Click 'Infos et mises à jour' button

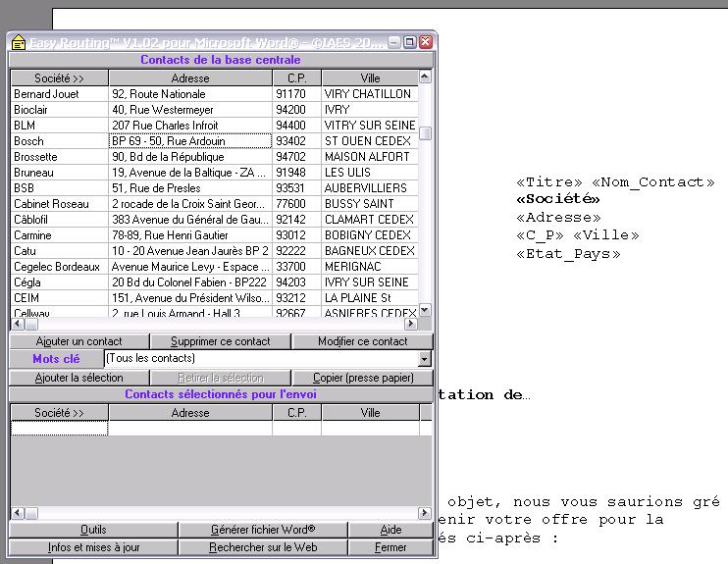pyautogui.click(x=93, y=547)
